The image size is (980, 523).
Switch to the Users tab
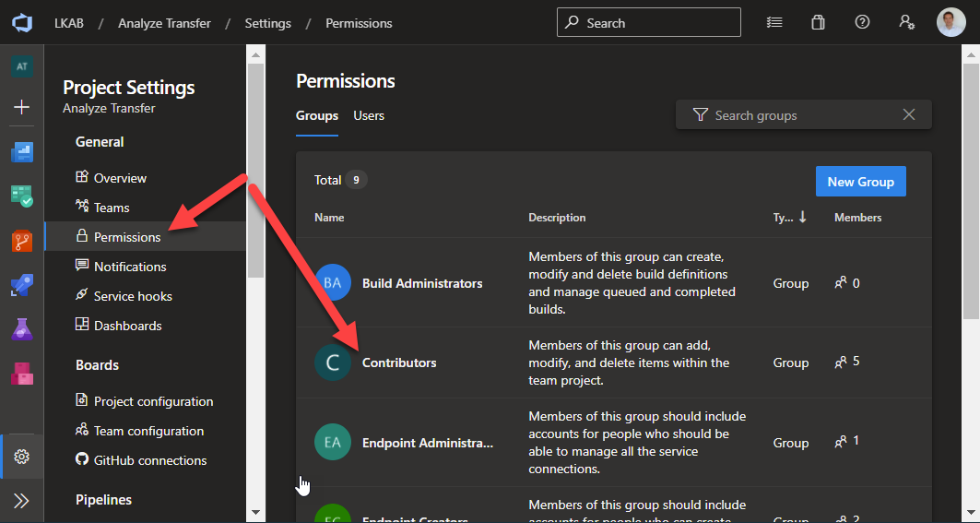pos(369,115)
